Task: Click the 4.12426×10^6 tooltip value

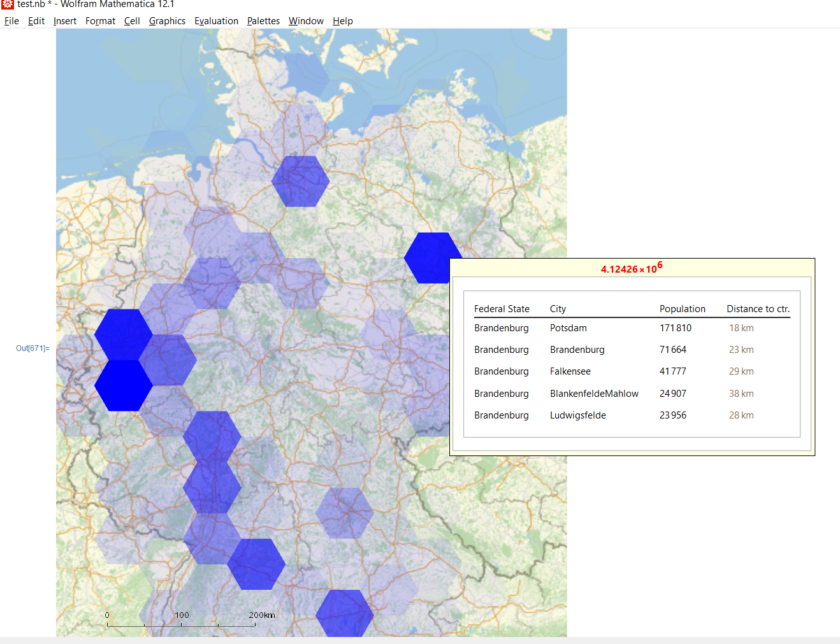Action: pos(632,268)
